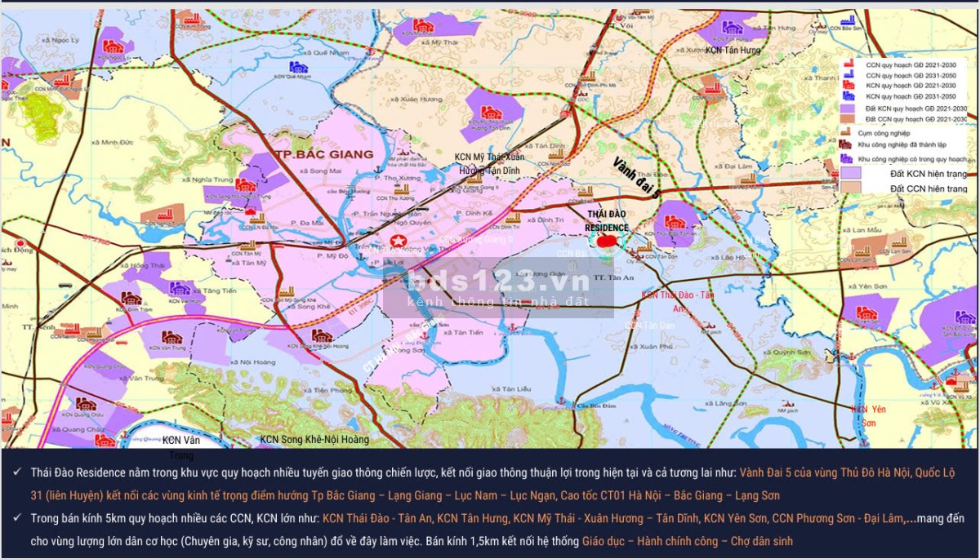
Task: Click the red factory icon near xã Yên Sơn
Action: [x=866, y=313]
